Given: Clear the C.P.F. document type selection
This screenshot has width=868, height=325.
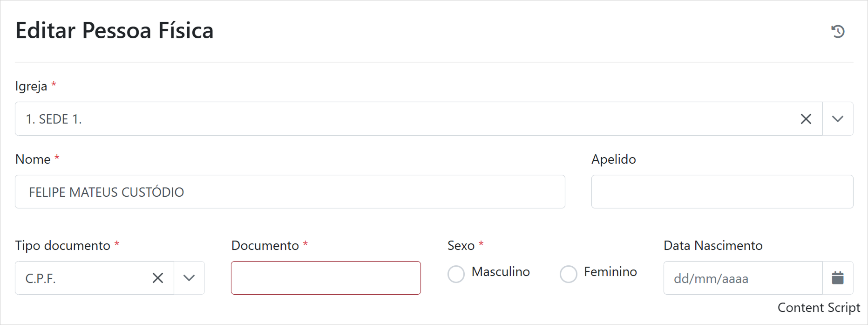Looking at the screenshot, I should click(158, 278).
